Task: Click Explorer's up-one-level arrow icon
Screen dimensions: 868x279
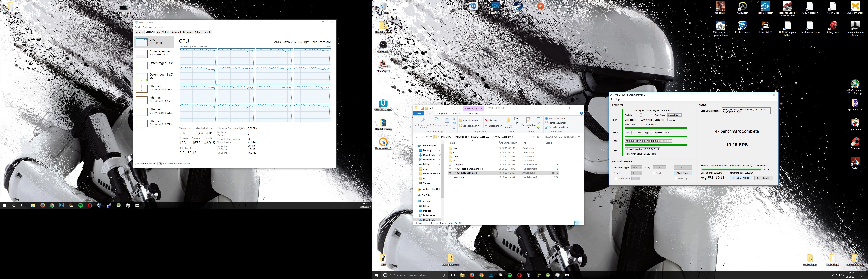Action: tap(431, 137)
